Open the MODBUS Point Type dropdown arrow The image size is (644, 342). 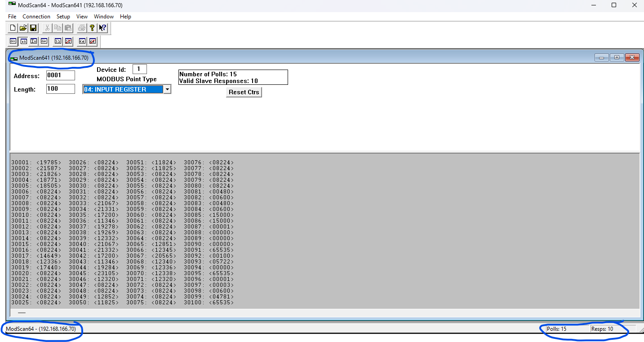[x=167, y=89]
